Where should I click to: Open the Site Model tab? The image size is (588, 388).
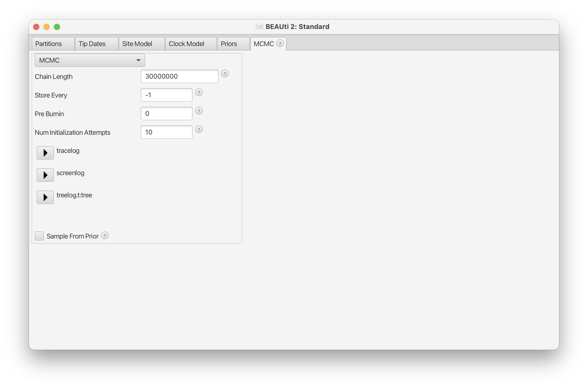click(142, 44)
